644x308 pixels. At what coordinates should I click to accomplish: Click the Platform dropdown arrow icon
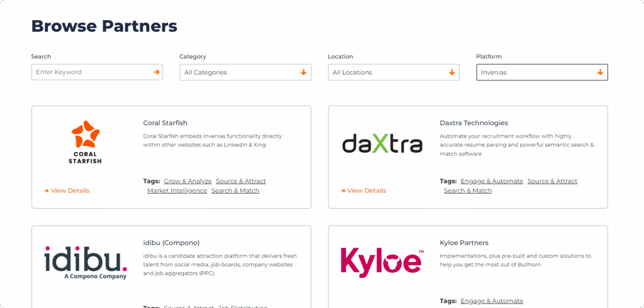coord(600,72)
